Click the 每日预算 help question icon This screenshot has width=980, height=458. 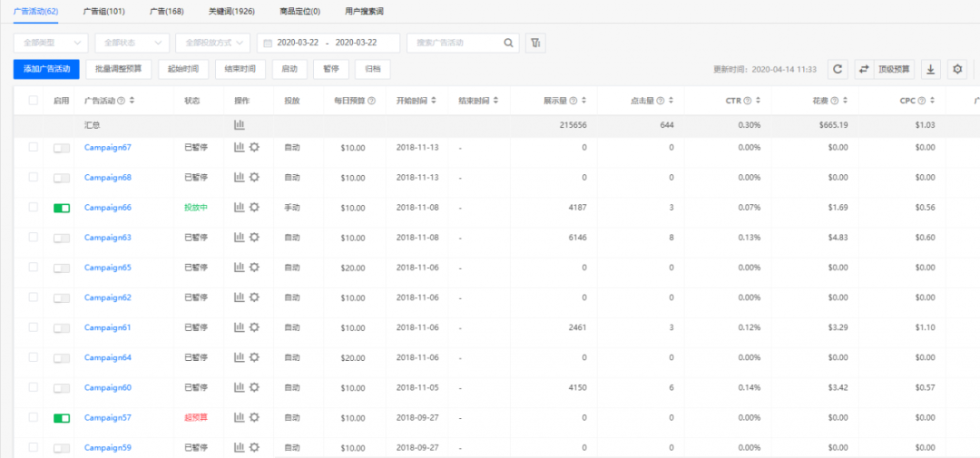click(372, 101)
